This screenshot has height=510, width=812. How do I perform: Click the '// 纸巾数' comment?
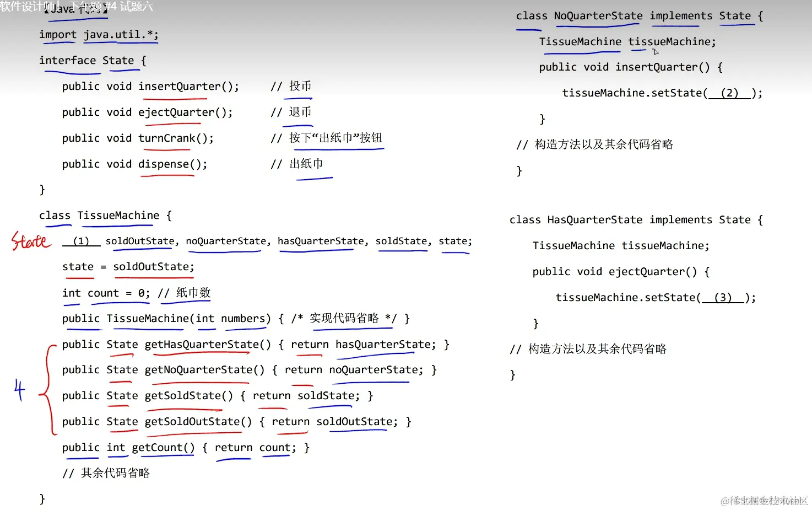click(x=184, y=293)
